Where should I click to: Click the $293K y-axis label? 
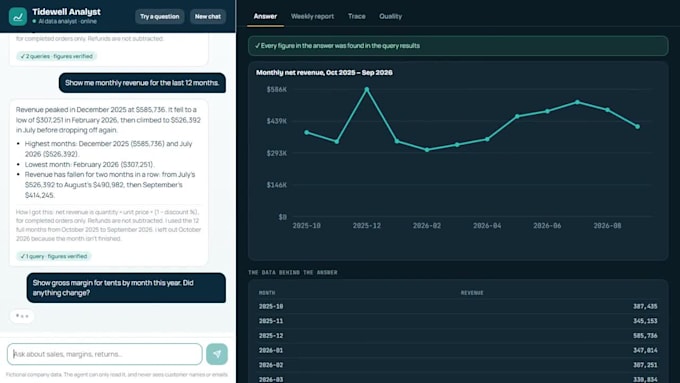click(277, 153)
